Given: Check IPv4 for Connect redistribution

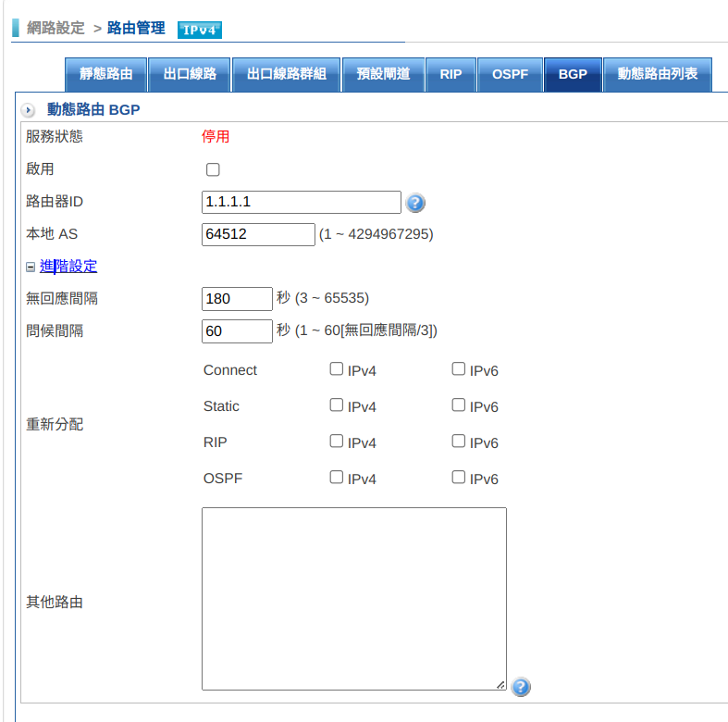Looking at the screenshot, I should 337,369.
